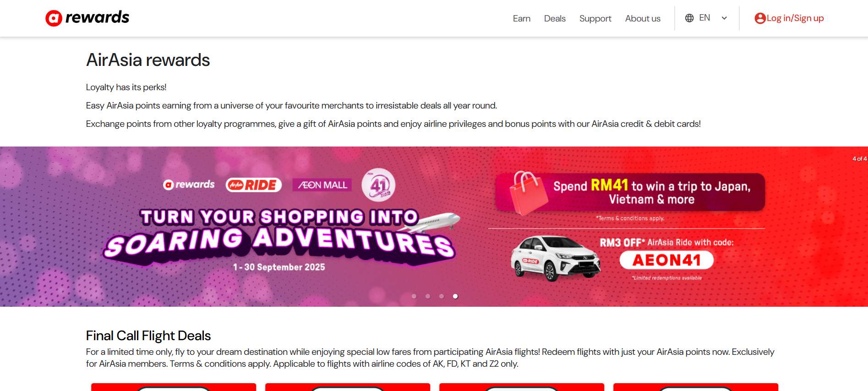Click Log in/Sign up
Screen dimensions: 868x391
(x=795, y=18)
